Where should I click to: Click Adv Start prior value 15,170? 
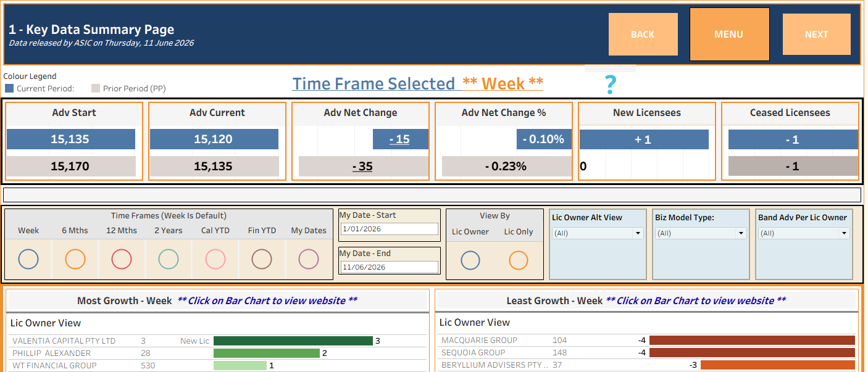70,167
